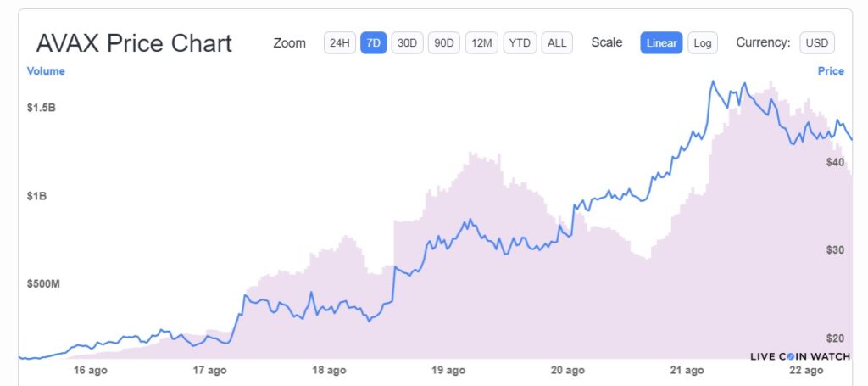This screenshot has width=868, height=386.
Task: Click the Price axis label
Action: [831, 71]
